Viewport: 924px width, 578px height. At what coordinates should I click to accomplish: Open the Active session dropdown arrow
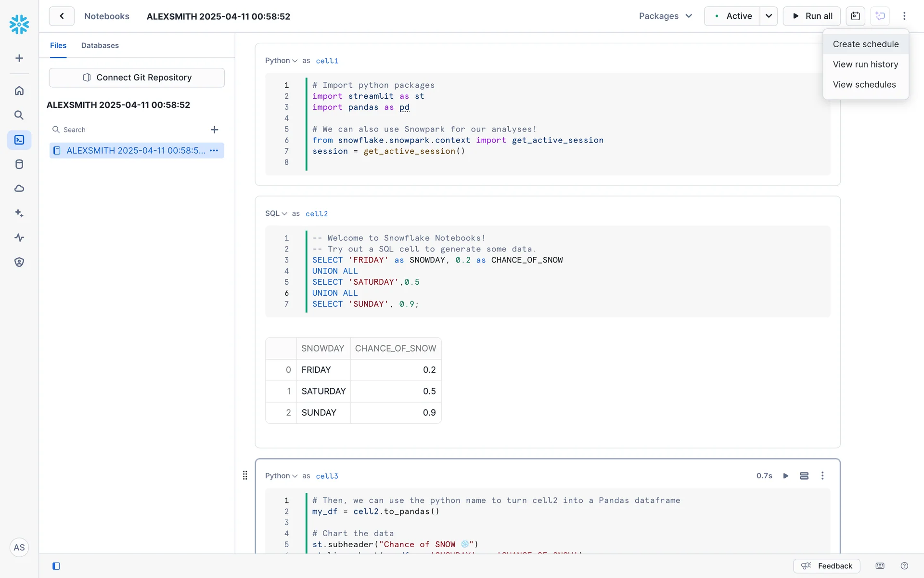[x=769, y=16]
